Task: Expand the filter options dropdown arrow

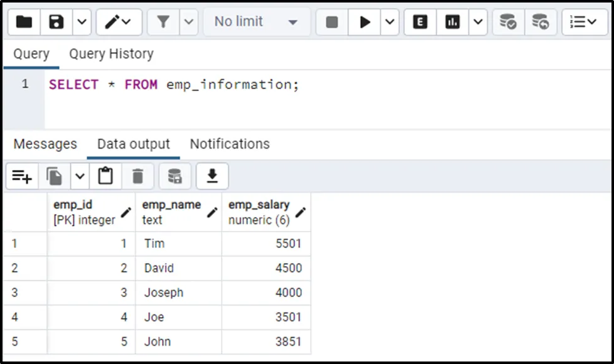Action: click(x=189, y=22)
